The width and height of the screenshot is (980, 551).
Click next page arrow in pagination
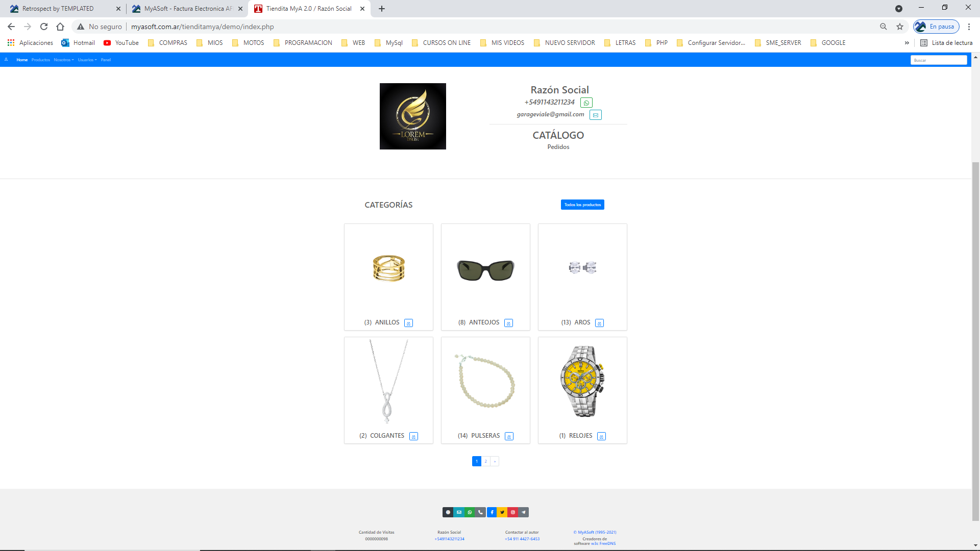[495, 461]
